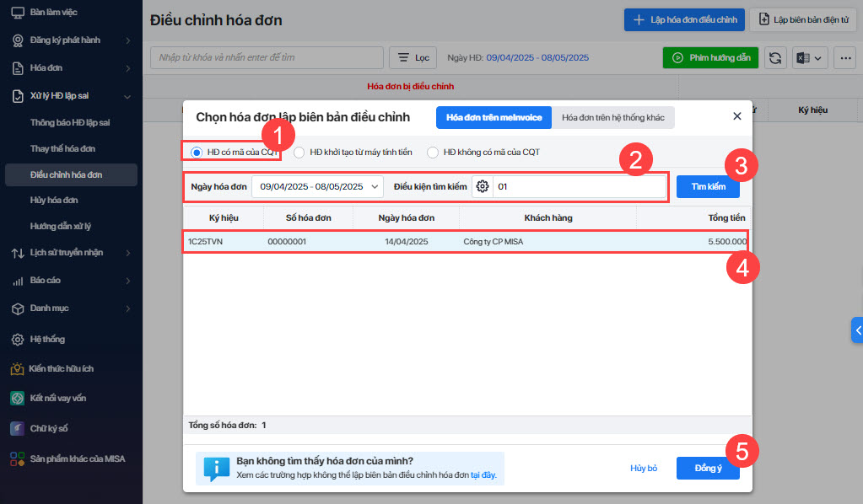Click the Chữ ký số icon
The image size is (863, 504).
pos(17,428)
